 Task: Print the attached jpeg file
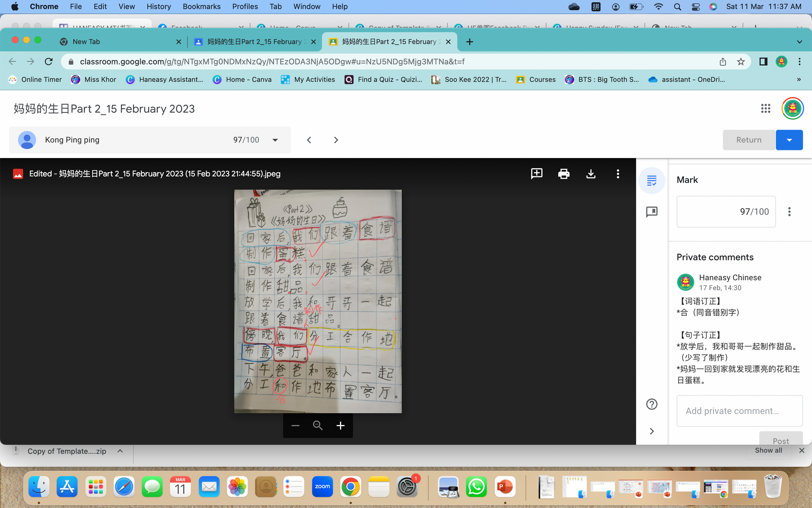(x=563, y=174)
